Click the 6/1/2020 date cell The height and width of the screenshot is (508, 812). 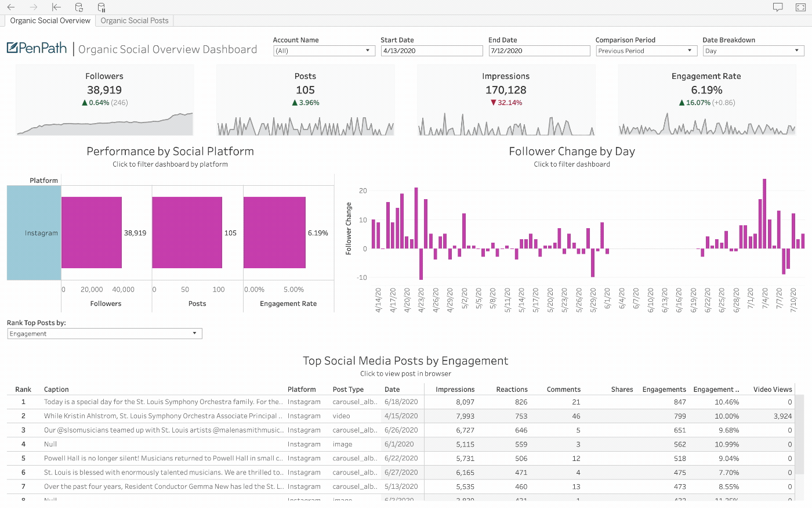pos(400,444)
